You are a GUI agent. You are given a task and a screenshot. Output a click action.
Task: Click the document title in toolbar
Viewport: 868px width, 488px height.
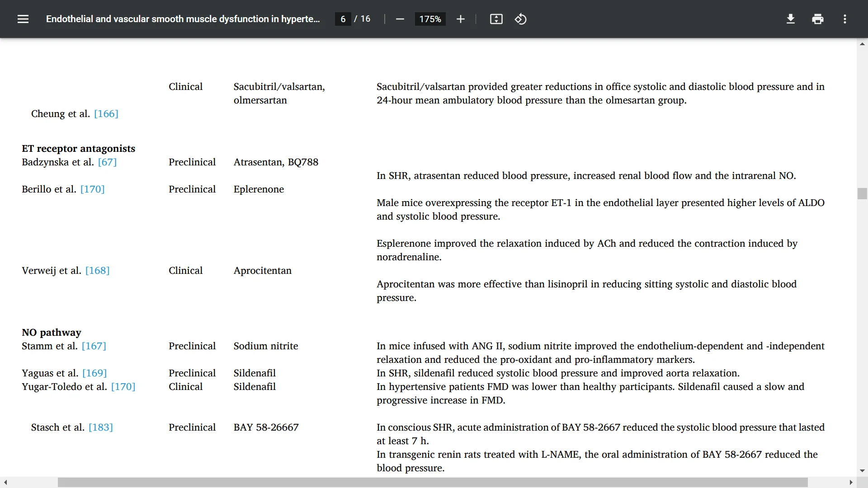tap(183, 19)
